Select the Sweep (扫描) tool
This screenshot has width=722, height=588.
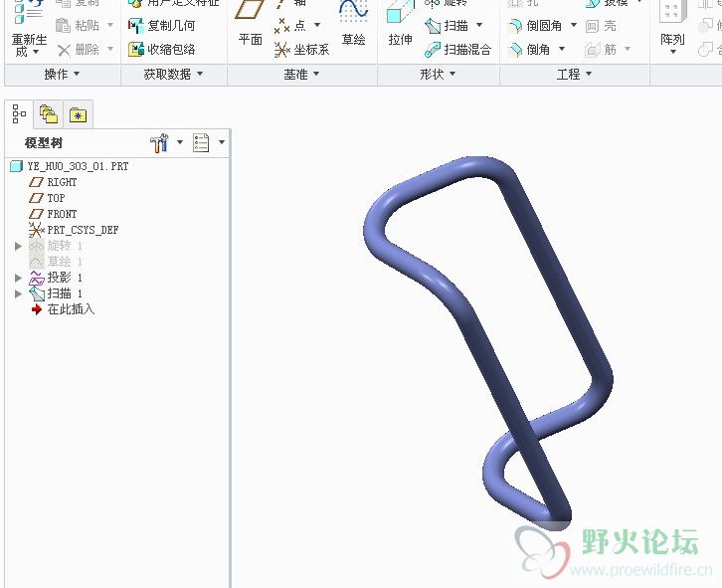tap(447, 25)
